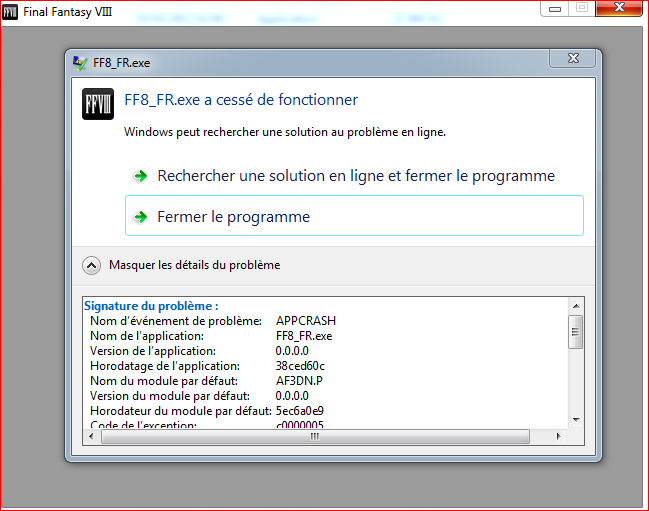Collapse details with the round chevron button
The width and height of the screenshot is (649, 511).
[x=91, y=265]
